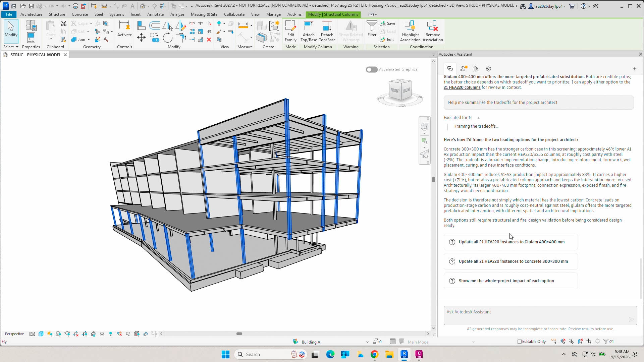Toggle Accelerated Graphics switch
This screenshot has width=644, height=362.
tap(372, 69)
